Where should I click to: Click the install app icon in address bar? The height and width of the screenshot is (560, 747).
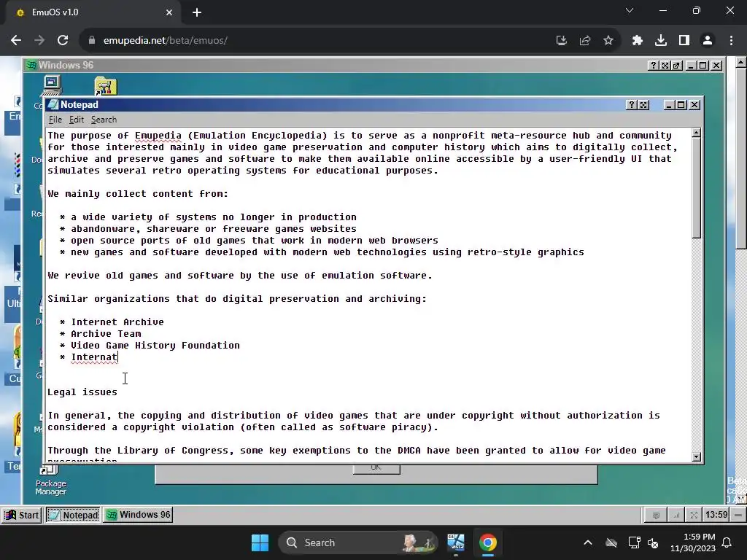click(562, 41)
